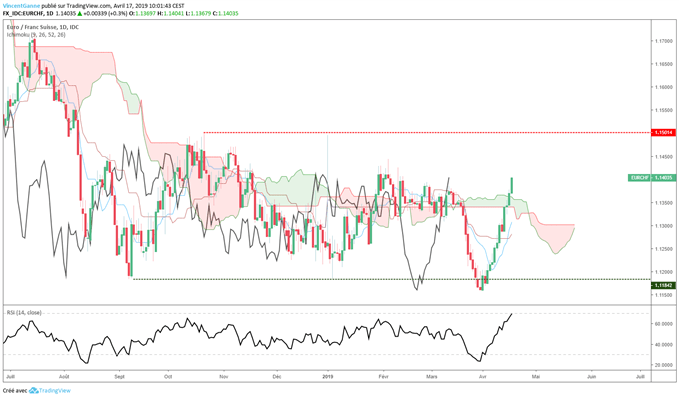Click the 1.17000 level on the price scale
Viewport: 679px width, 398px height.
[x=664, y=41]
